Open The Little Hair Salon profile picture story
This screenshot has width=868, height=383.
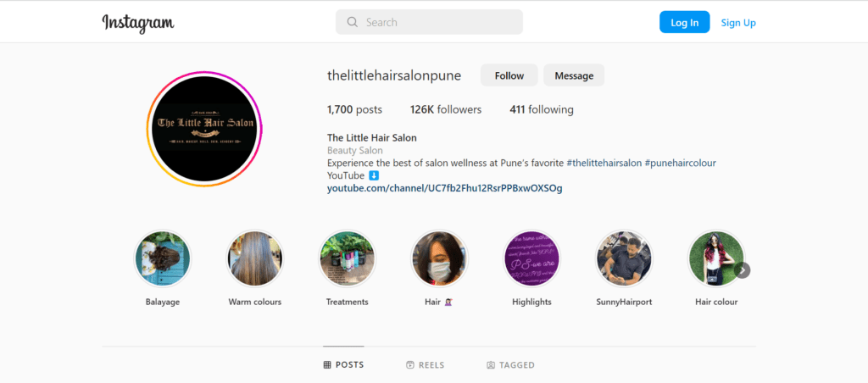coord(204,129)
